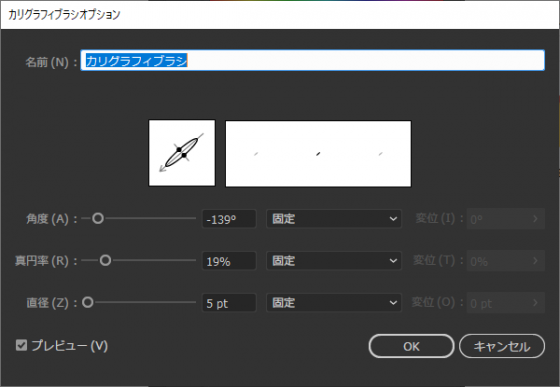Click the カリグラフィブラシオプション dialog title text
Image resolution: width=560 pixels, height=387 pixels.
point(64,15)
